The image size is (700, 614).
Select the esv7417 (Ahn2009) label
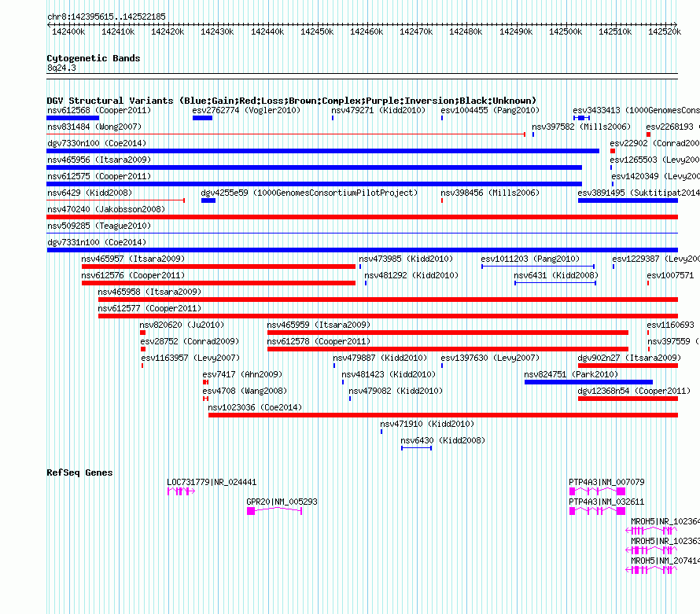click(242, 374)
